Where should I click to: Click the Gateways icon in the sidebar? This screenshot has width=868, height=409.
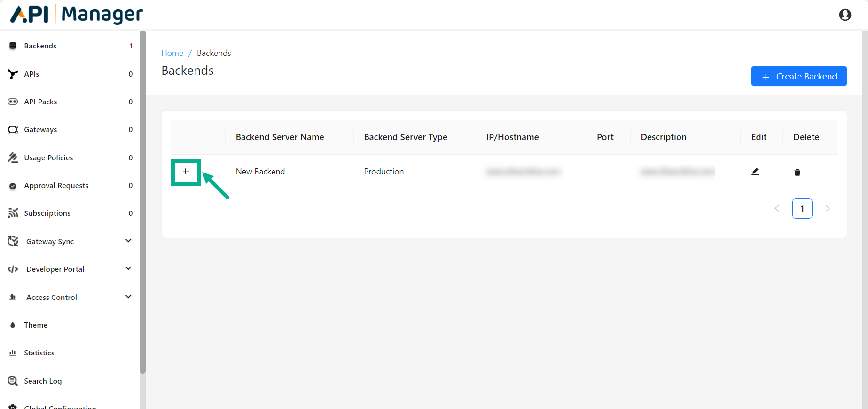point(13,130)
